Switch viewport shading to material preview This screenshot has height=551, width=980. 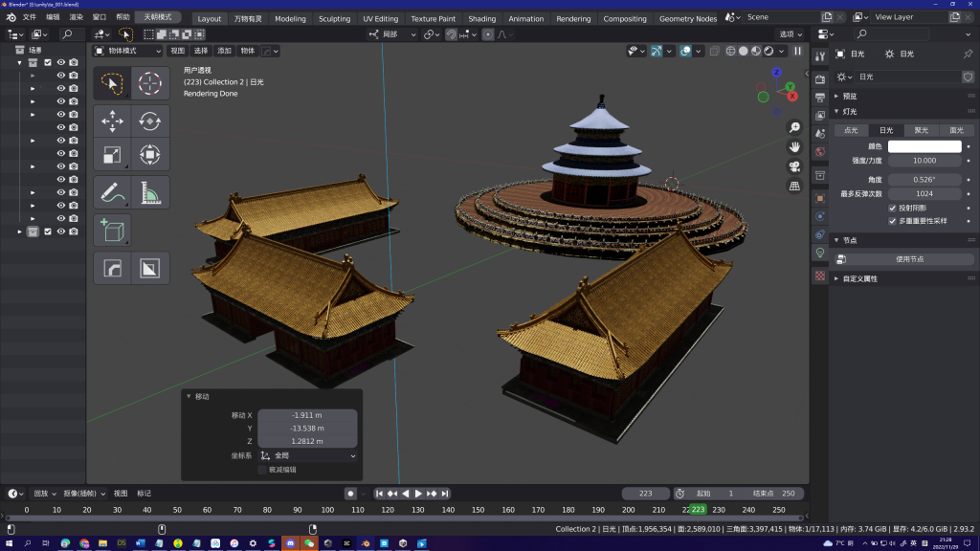click(756, 52)
